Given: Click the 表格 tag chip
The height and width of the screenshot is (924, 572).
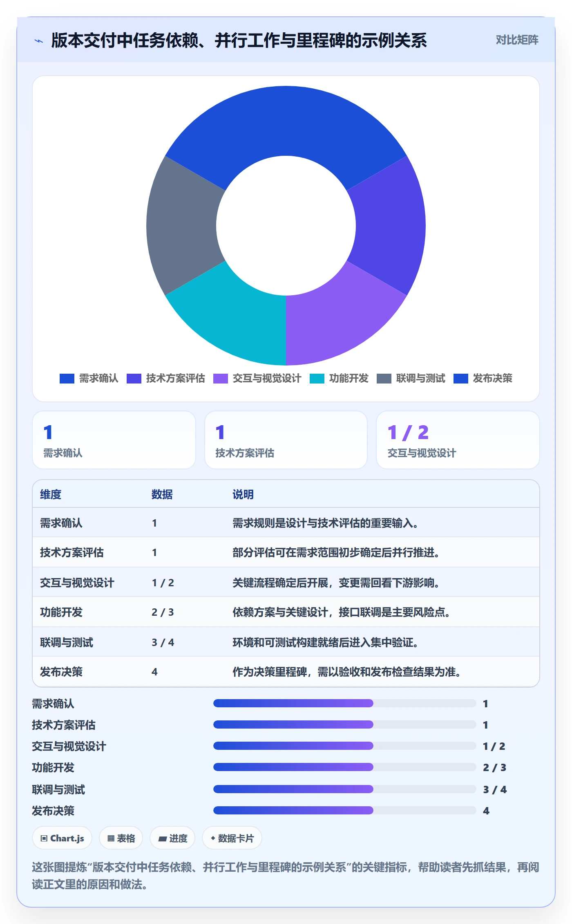Looking at the screenshot, I should pyautogui.click(x=121, y=838).
